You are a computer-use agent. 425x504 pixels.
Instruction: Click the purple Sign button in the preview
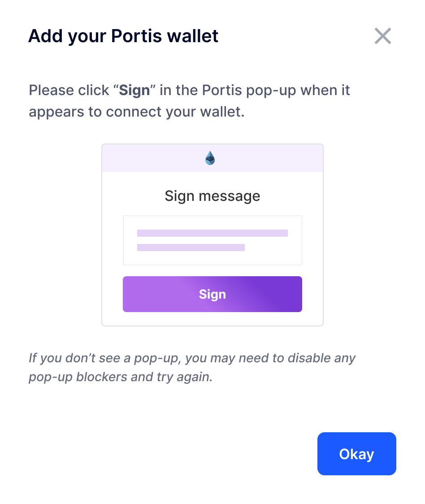pos(212,294)
